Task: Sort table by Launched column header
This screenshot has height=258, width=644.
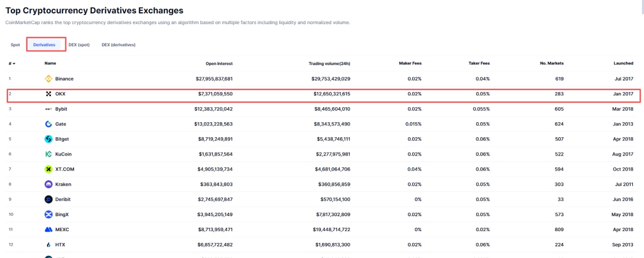Action: point(623,63)
